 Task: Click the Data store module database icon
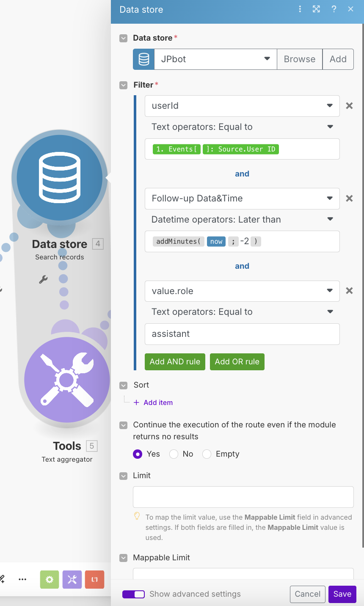click(x=60, y=178)
